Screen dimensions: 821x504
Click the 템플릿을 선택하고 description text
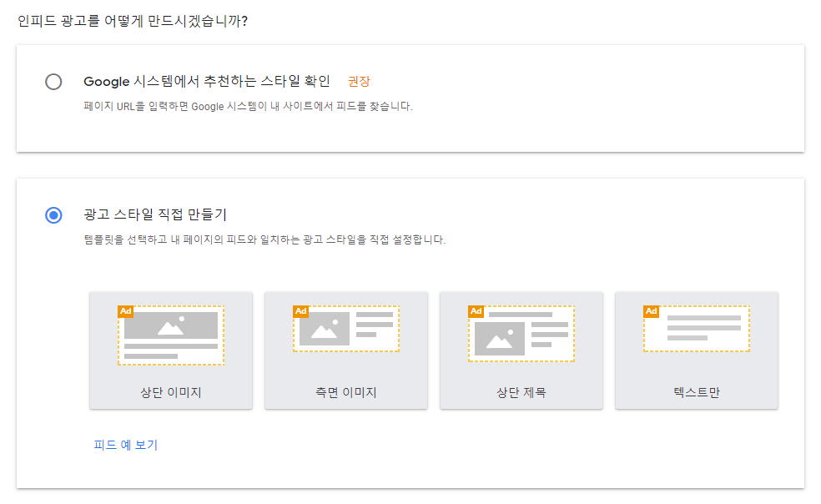(x=264, y=239)
